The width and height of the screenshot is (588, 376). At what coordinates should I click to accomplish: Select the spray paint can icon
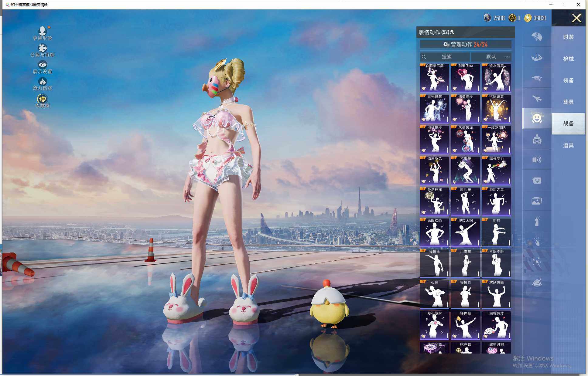pyautogui.click(x=537, y=221)
